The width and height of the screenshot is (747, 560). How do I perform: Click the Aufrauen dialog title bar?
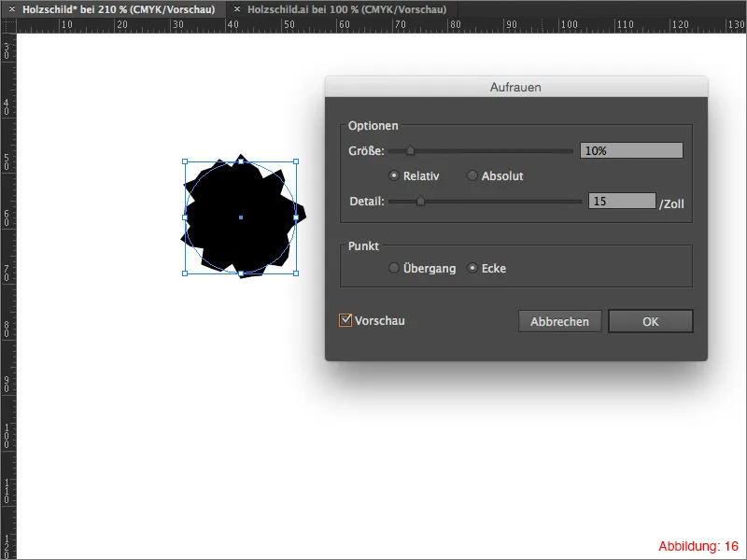pyautogui.click(x=516, y=87)
